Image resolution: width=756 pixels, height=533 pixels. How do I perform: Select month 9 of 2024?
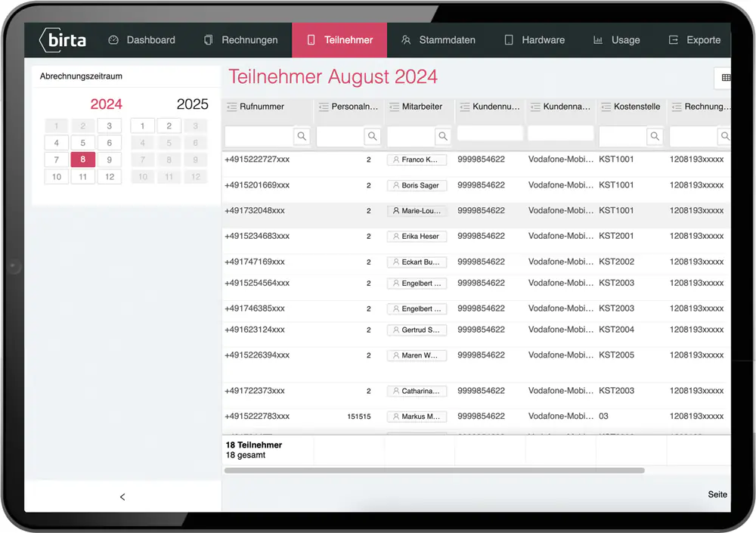(x=110, y=160)
